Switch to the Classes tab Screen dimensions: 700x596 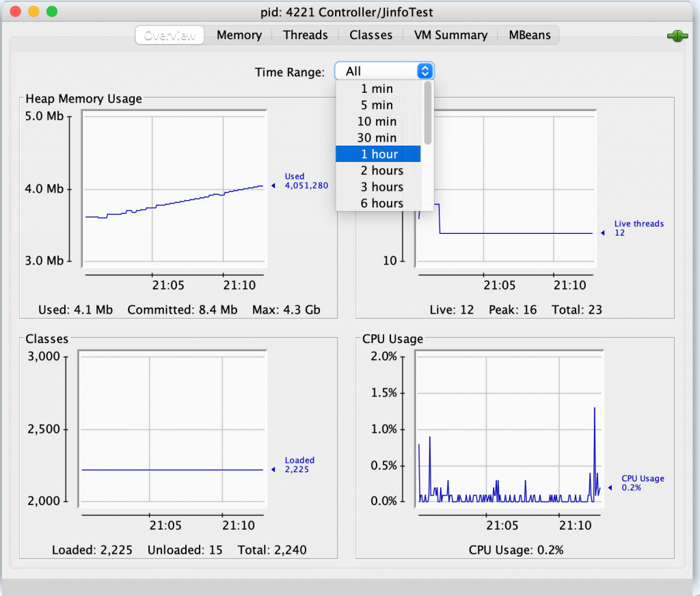(371, 36)
